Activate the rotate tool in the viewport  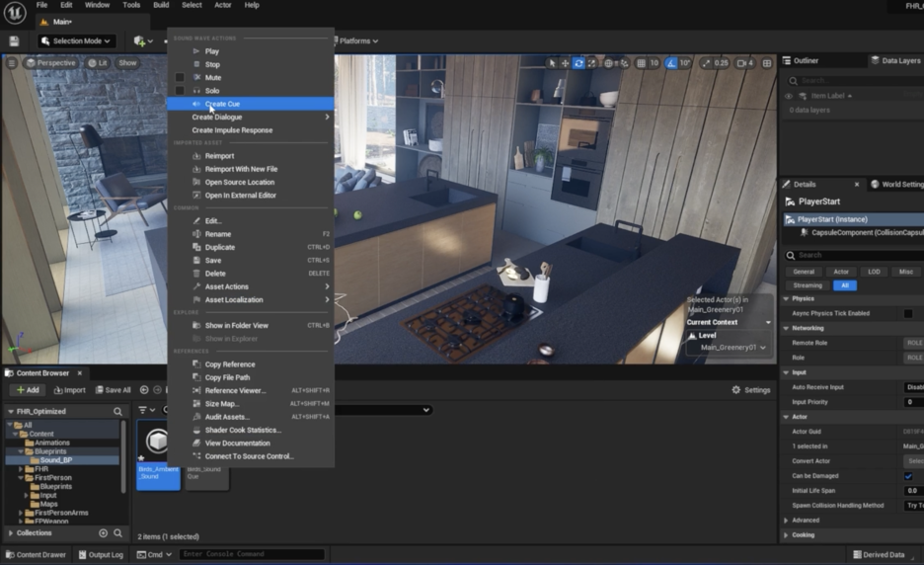pyautogui.click(x=578, y=62)
